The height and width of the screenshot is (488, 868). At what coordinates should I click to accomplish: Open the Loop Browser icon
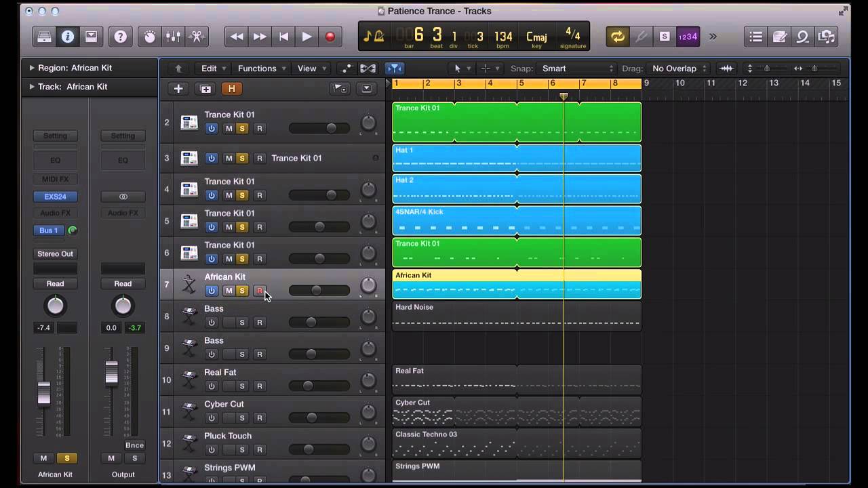point(803,37)
